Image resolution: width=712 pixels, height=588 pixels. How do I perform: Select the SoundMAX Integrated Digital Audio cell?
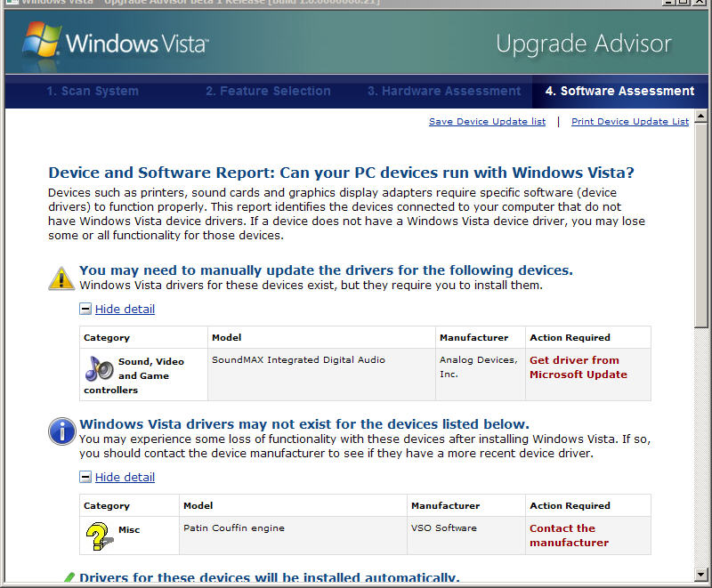pos(321,375)
